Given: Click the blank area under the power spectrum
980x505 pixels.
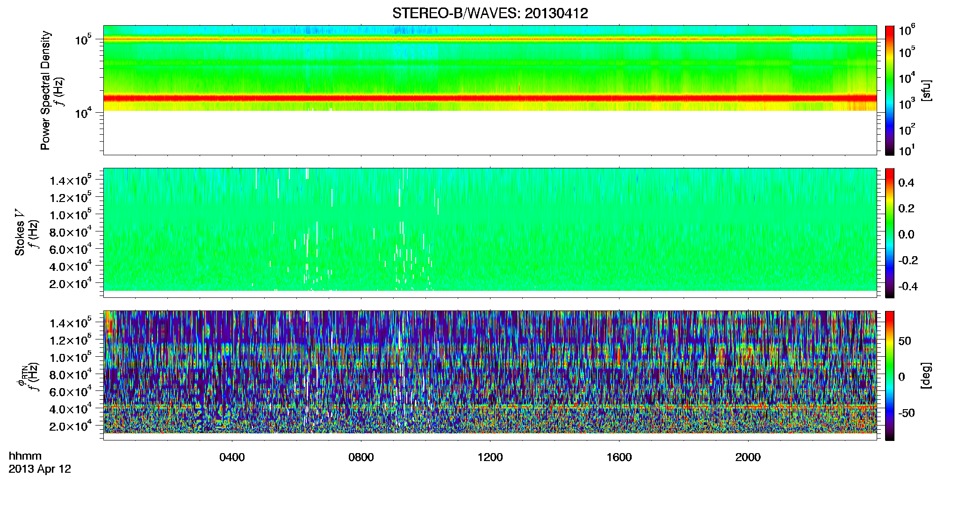Looking at the screenshot, I should (x=490, y=132).
